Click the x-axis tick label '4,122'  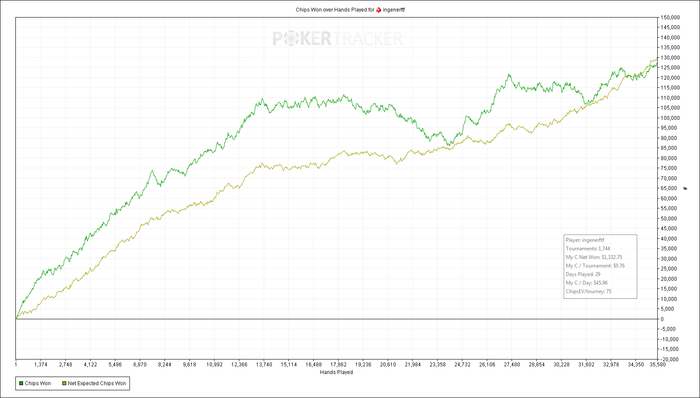90,365
